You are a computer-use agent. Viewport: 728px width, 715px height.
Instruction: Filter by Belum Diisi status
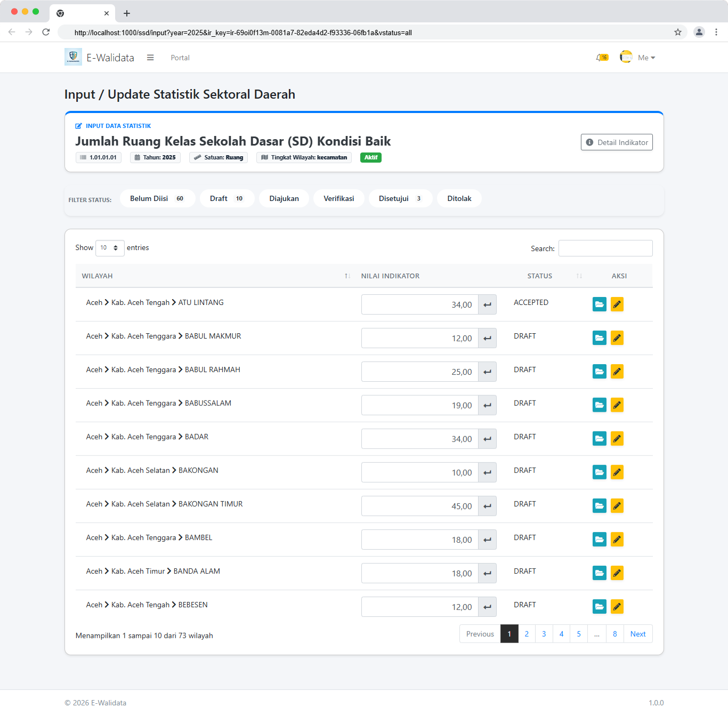click(157, 198)
